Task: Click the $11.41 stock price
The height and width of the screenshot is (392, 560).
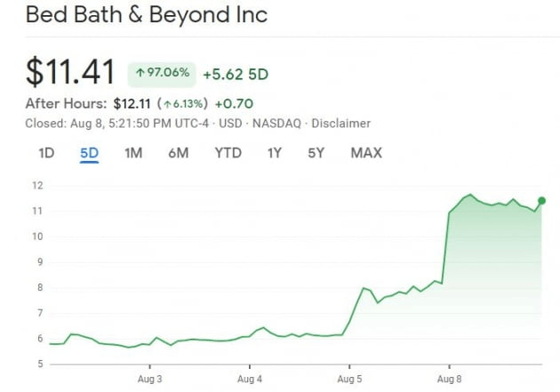Action: (x=72, y=72)
